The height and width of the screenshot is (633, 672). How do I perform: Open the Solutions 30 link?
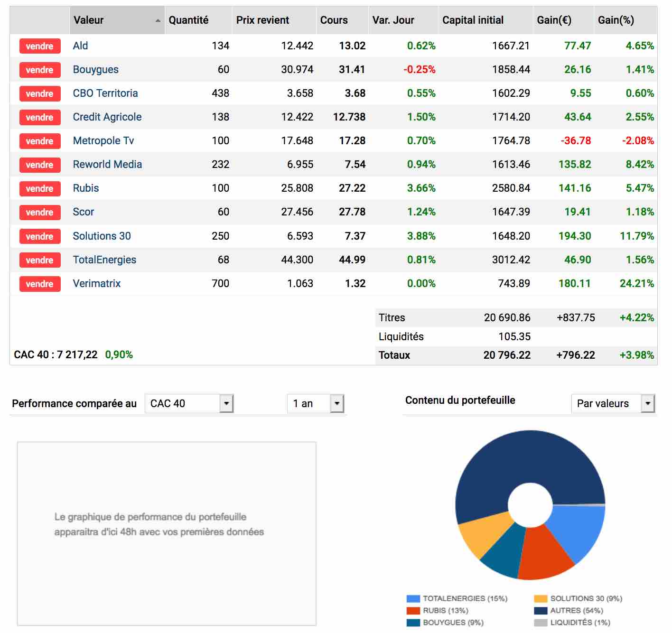[102, 236]
